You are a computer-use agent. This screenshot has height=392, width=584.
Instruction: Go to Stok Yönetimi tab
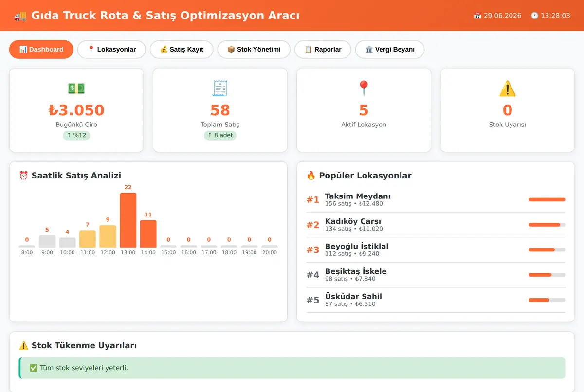254,49
